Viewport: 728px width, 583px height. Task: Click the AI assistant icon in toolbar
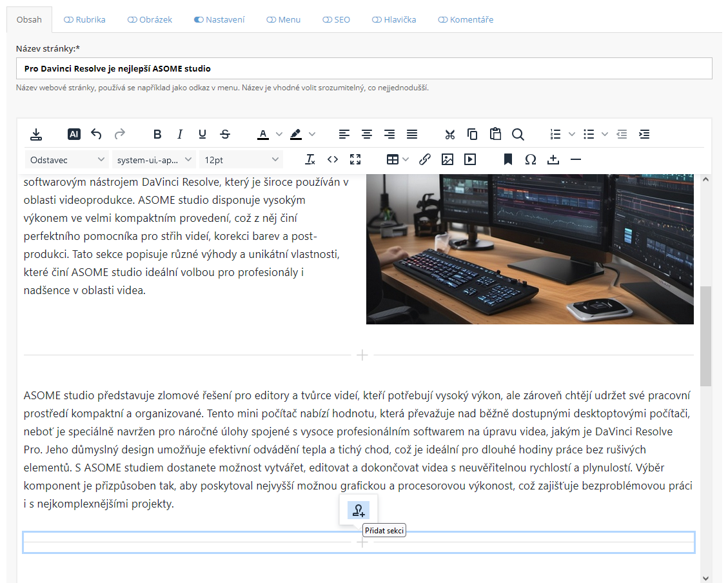click(74, 134)
